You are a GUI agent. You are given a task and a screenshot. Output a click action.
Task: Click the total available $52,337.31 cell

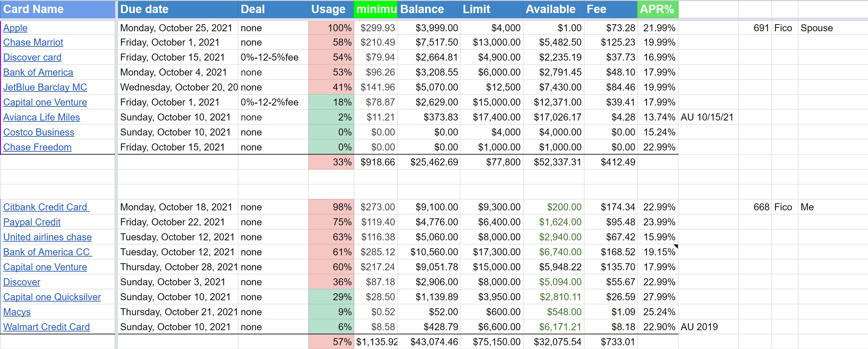pyautogui.click(x=554, y=162)
